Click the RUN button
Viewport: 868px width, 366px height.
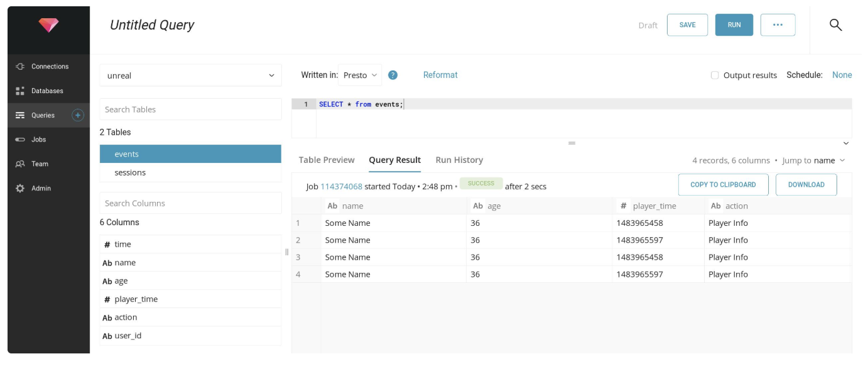coord(734,25)
